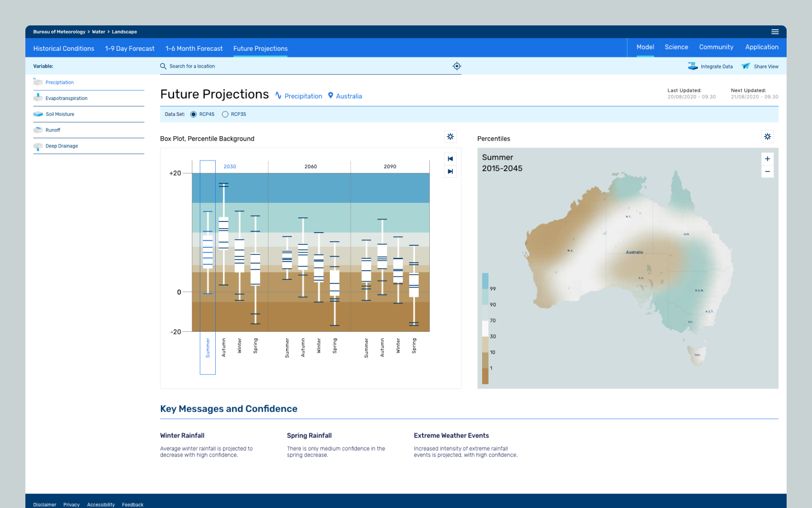Screen dimensions: 812x508
Task: Click Australia link beside heading
Action: (x=349, y=96)
